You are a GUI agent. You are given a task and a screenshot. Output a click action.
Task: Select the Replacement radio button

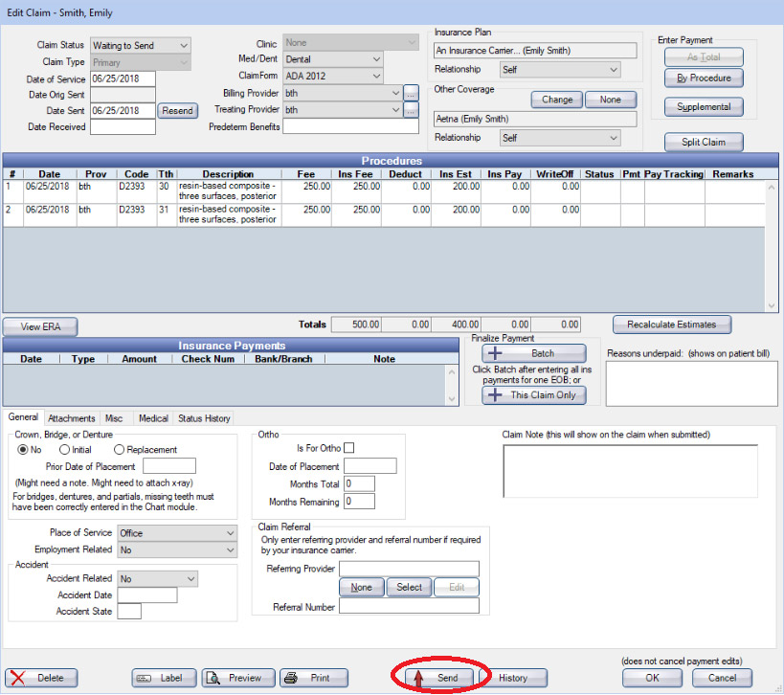click(x=119, y=450)
